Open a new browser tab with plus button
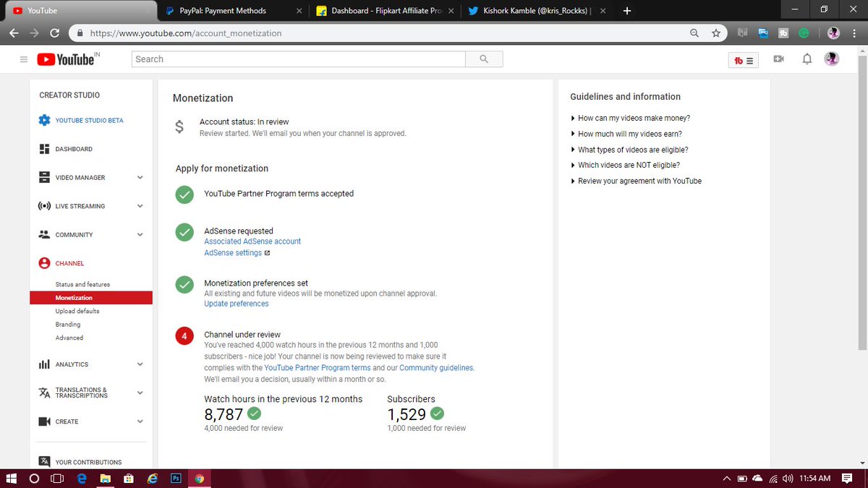868x488 pixels. click(627, 11)
